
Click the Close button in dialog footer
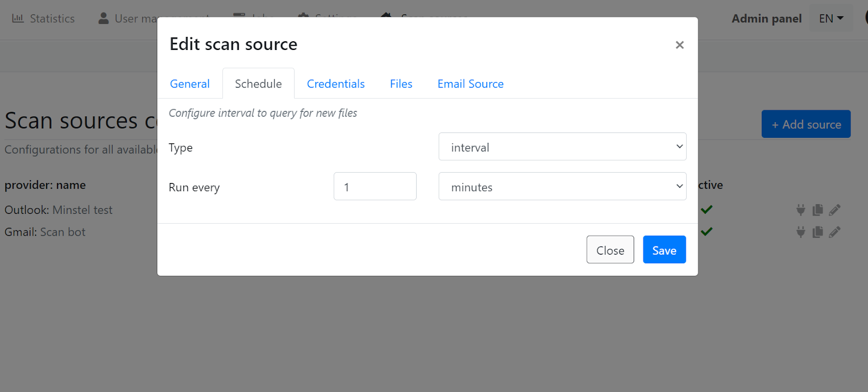click(610, 250)
